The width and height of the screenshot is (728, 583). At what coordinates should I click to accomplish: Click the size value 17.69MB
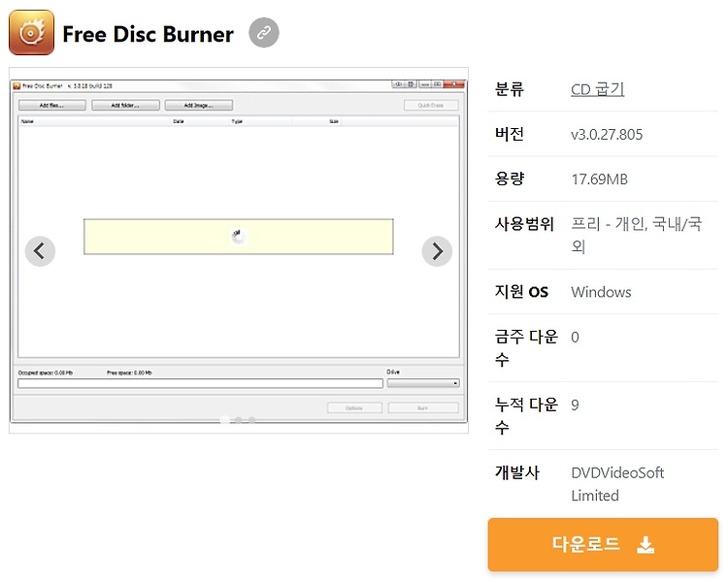[600, 179]
